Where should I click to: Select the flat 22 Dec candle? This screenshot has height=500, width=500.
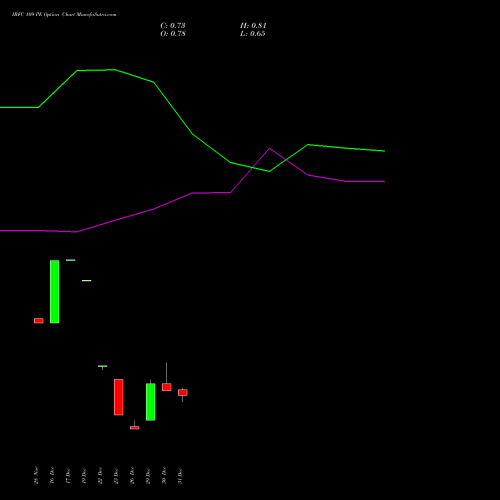click(x=103, y=366)
